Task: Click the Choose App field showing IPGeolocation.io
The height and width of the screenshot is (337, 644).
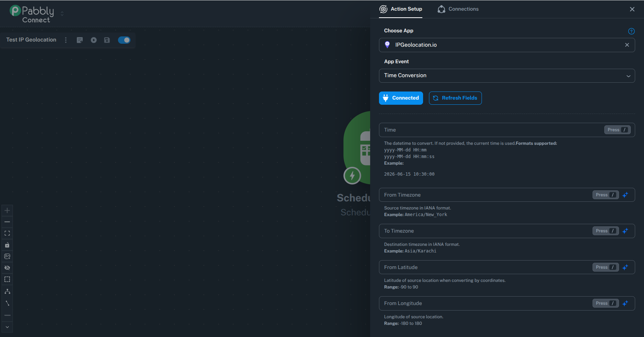Action: [x=507, y=45]
